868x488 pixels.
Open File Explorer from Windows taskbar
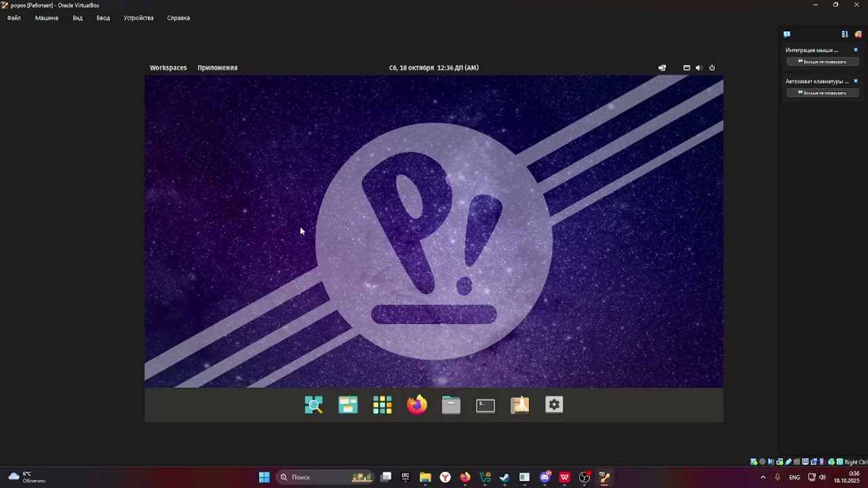point(425,477)
